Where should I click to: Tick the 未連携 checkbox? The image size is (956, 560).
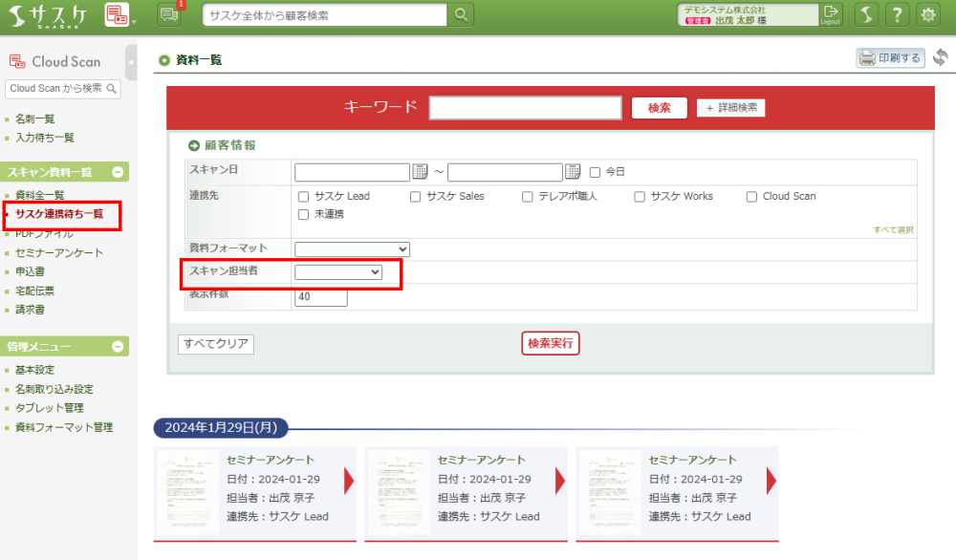pos(304,215)
